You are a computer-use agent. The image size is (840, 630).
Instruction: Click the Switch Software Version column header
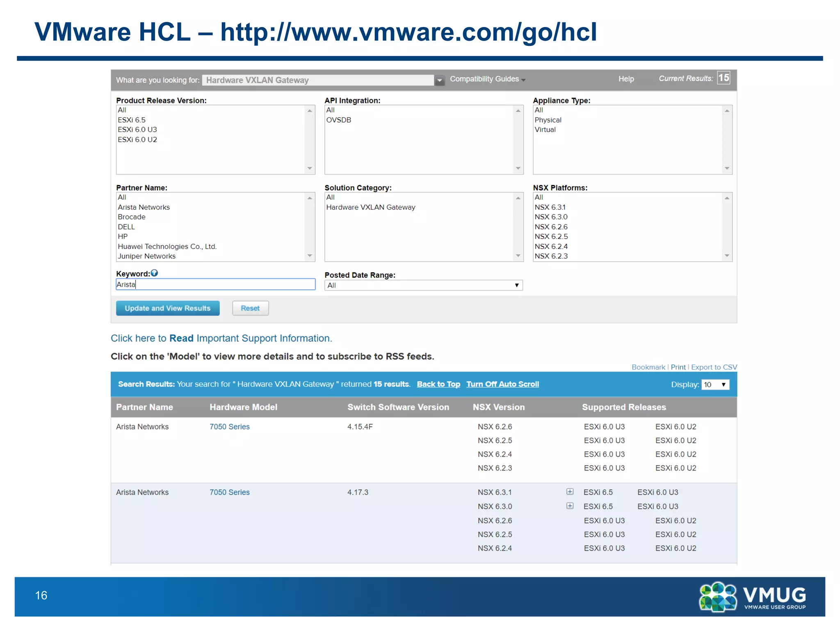coord(398,407)
